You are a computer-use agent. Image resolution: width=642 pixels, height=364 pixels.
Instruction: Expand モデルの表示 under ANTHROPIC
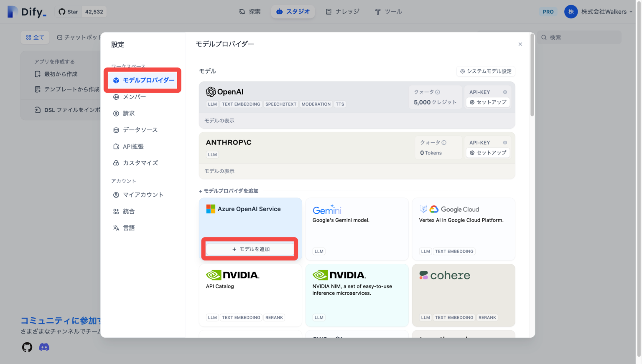coord(219,171)
